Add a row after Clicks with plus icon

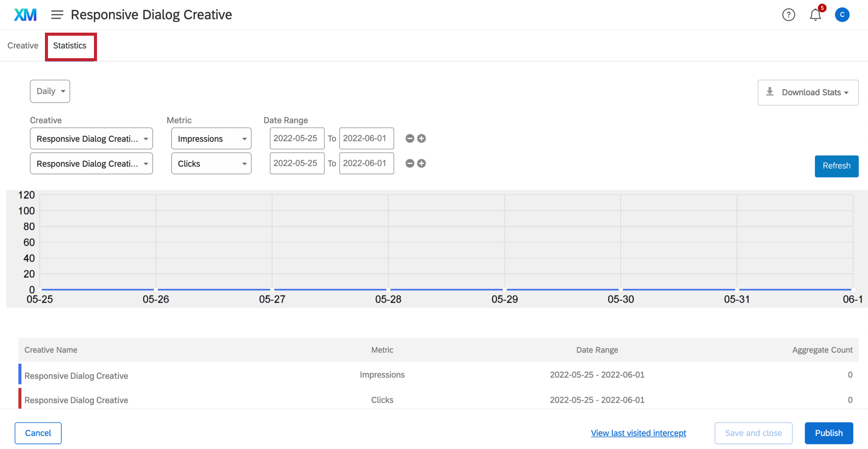(422, 163)
